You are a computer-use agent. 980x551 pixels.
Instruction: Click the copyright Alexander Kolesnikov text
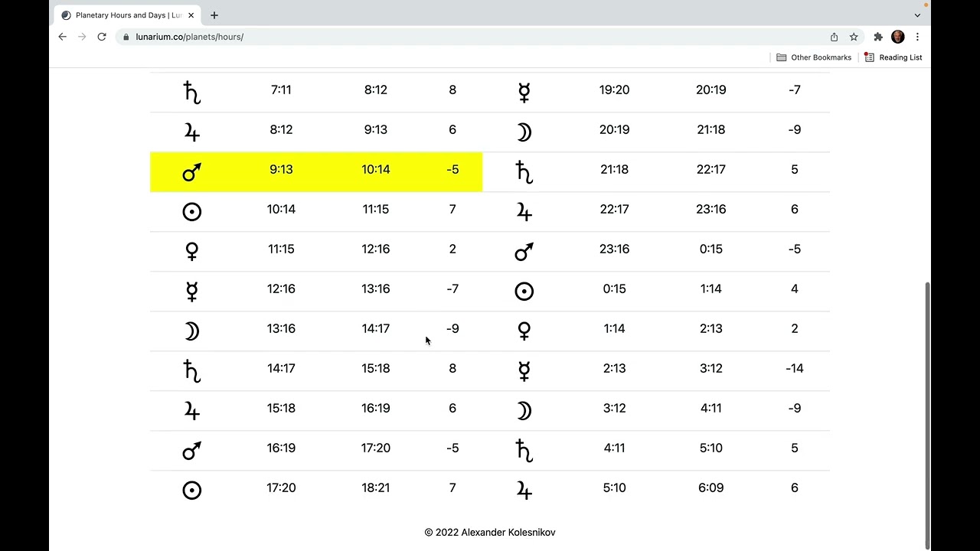point(490,532)
